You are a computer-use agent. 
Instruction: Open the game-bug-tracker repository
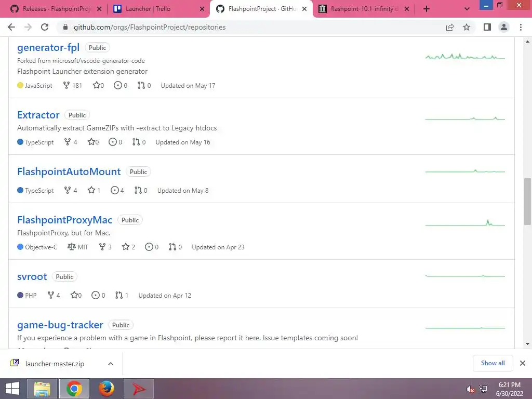coord(60,325)
